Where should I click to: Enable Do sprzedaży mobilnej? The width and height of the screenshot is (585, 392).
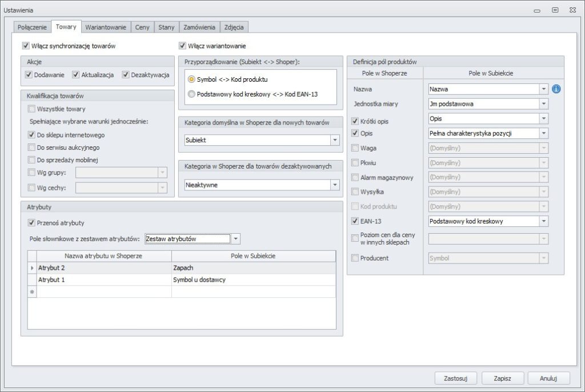[x=32, y=160]
